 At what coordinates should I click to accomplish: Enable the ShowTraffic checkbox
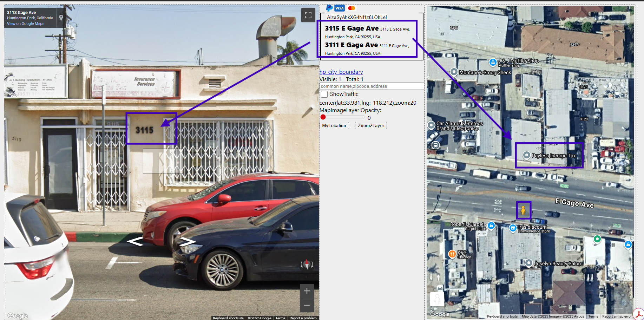click(x=324, y=94)
